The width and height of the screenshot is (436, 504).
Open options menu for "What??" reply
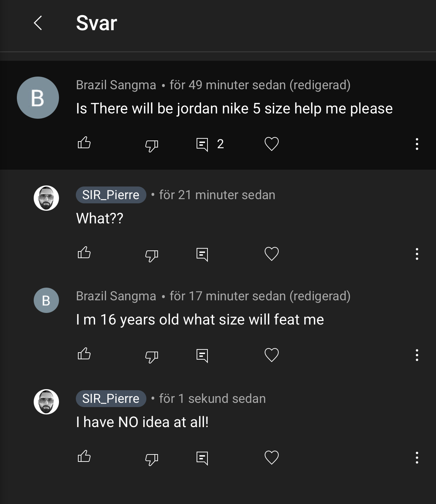pyautogui.click(x=417, y=254)
